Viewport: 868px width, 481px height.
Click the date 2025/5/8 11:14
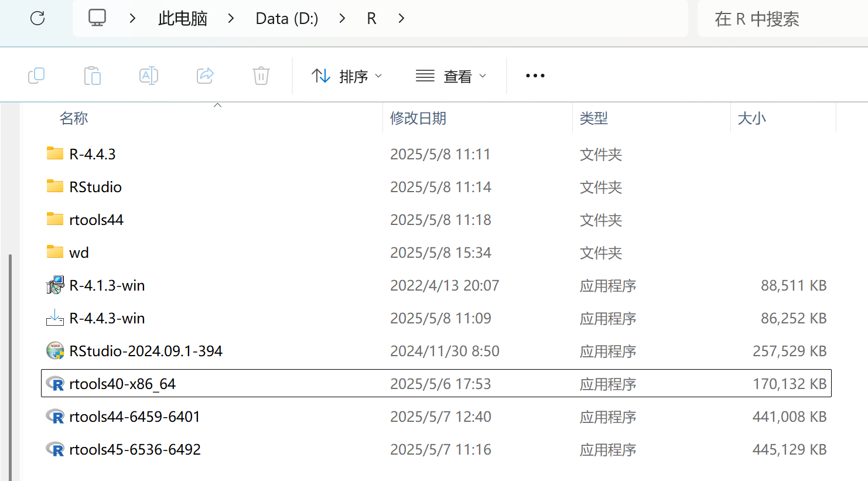[441, 187]
